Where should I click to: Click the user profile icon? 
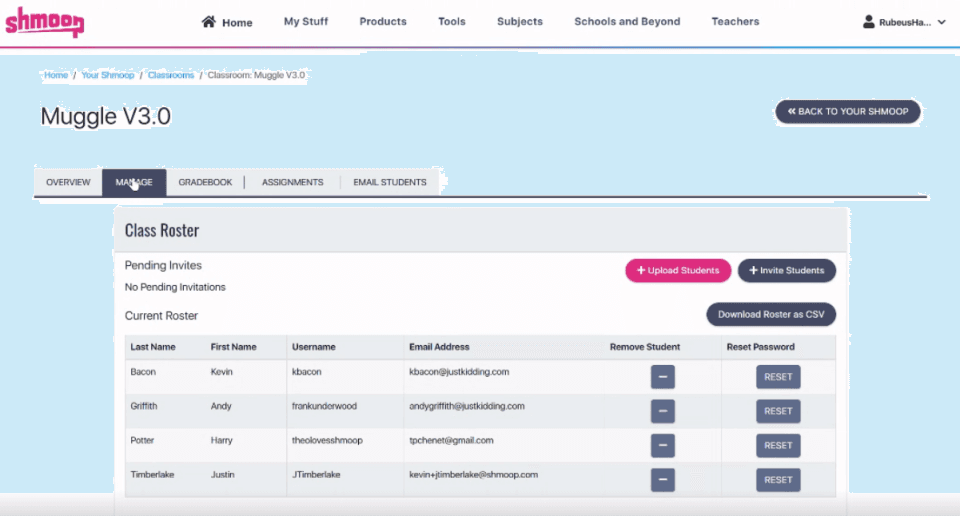[x=868, y=22]
